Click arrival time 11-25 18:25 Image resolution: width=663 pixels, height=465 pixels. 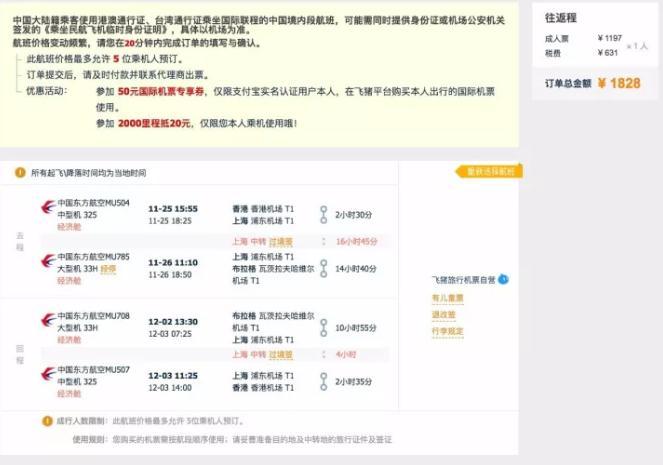(x=170, y=221)
